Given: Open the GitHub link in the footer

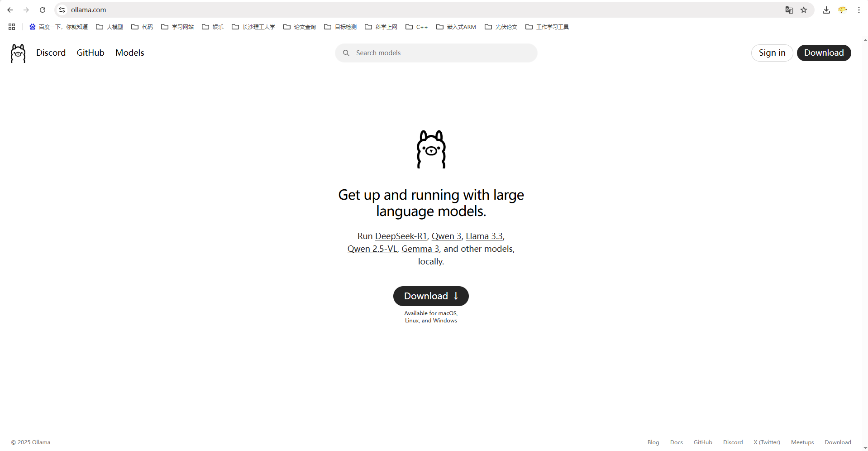Looking at the screenshot, I should [x=703, y=442].
